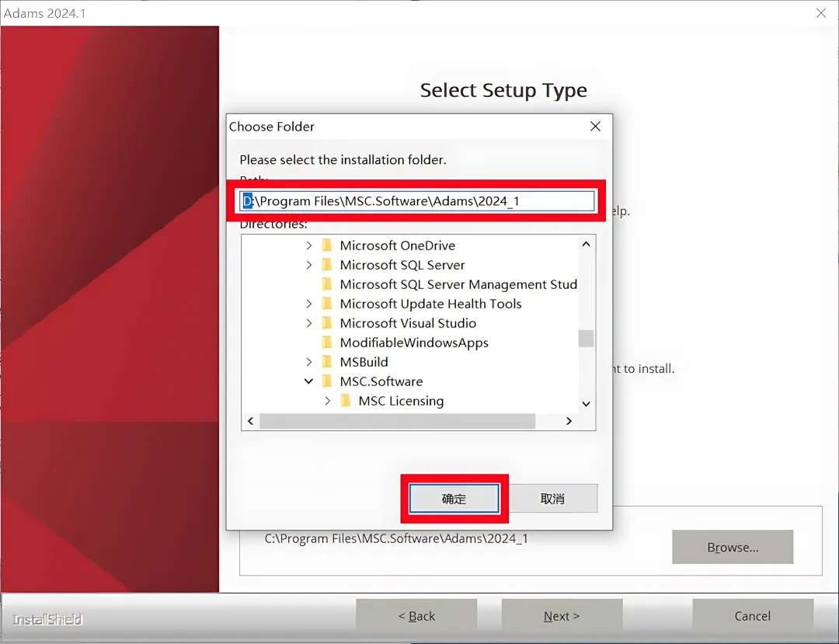
Task: Select Microsoft Update Health Tools folder icon
Action: click(x=327, y=304)
